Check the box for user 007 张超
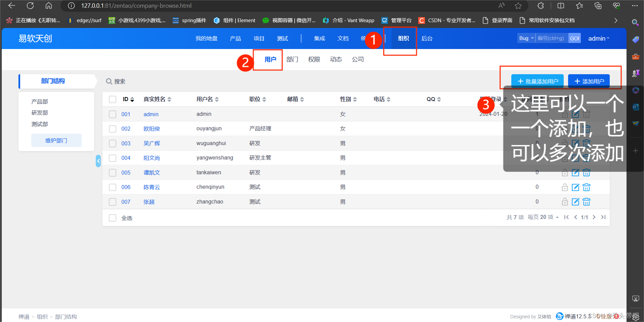The width and height of the screenshot is (644, 322). [113, 202]
